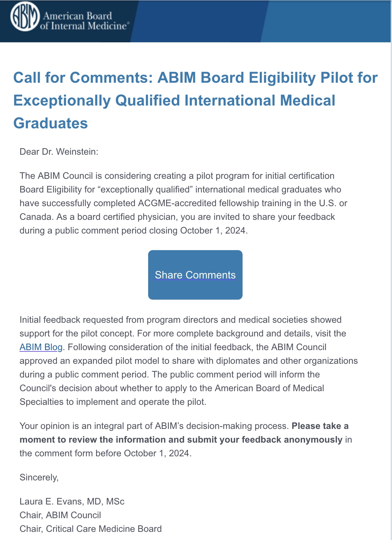Click the "Call for Comments" email headline

pyautogui.click(x=195, y=78)
